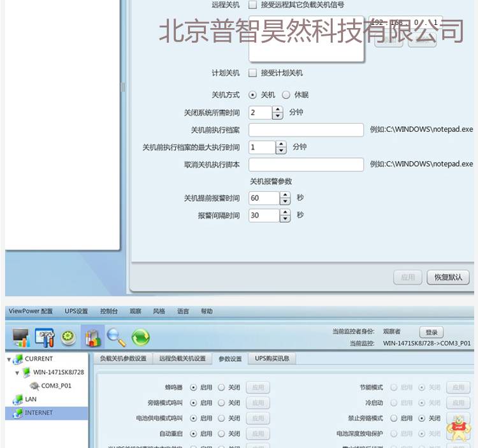The height and width of the screenshot is (448, 478).
Task: Open the 控制台 menu
Action: [x=109, y=311]
